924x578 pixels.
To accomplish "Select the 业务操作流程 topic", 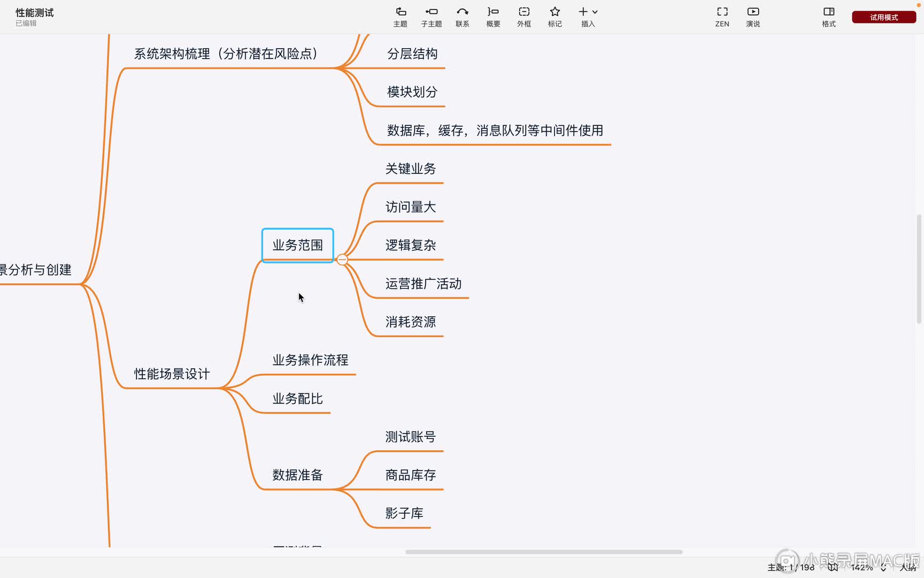I will 311,360.
